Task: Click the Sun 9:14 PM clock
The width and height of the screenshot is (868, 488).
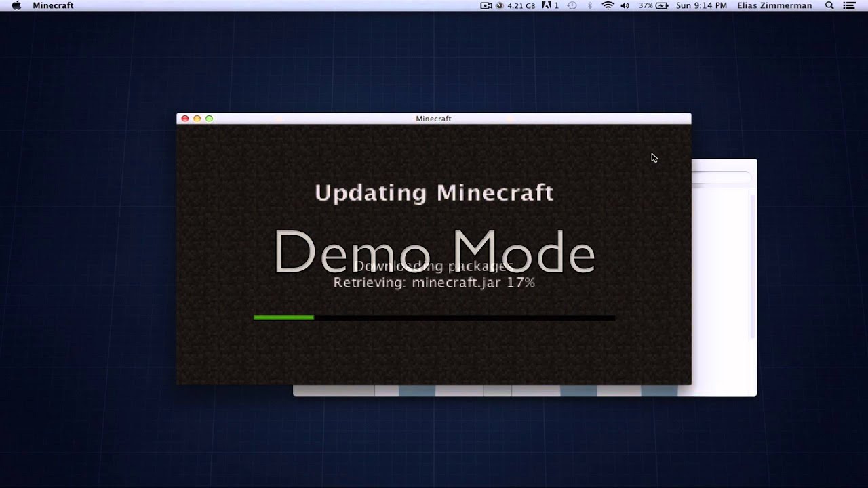Action: point(701,5)
